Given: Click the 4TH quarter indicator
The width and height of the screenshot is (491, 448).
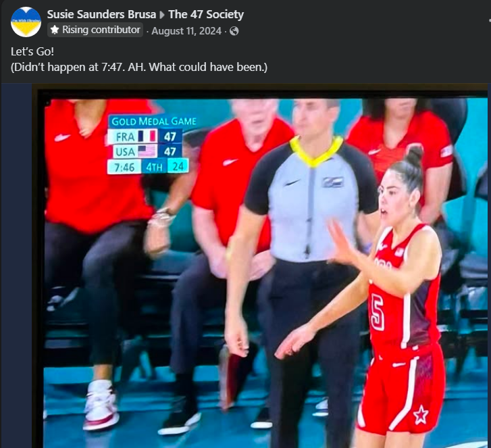Looking at the screenshot, I should tap(154, 167).
